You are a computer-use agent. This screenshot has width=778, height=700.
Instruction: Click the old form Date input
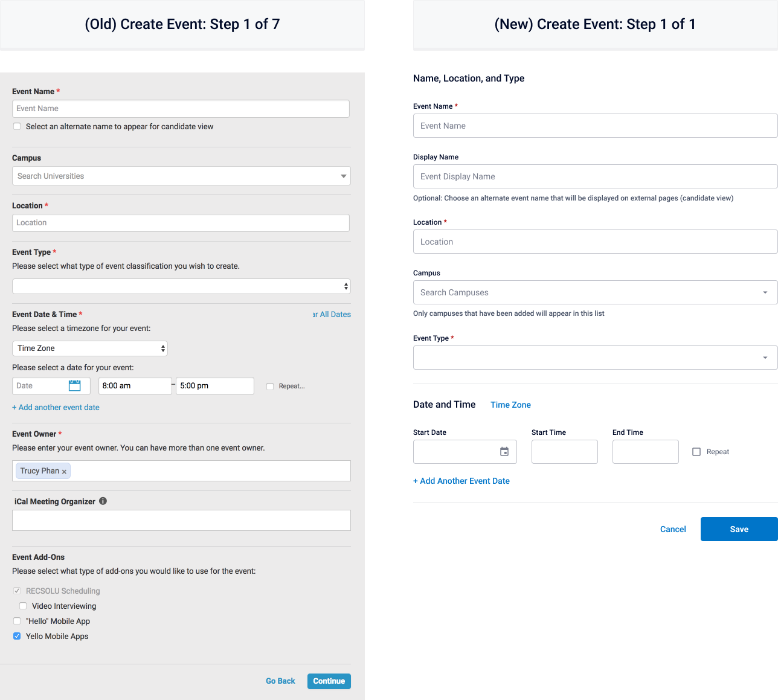(51, 386)
